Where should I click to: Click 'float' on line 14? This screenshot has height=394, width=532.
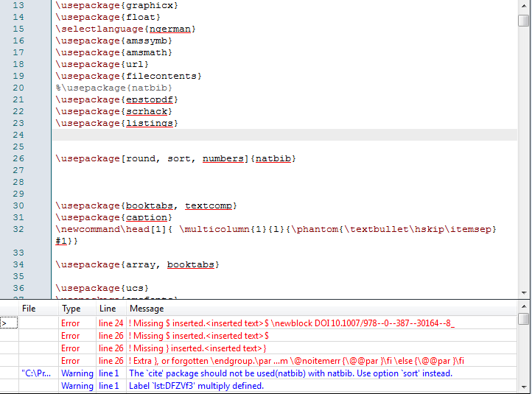tap(141, 17)
